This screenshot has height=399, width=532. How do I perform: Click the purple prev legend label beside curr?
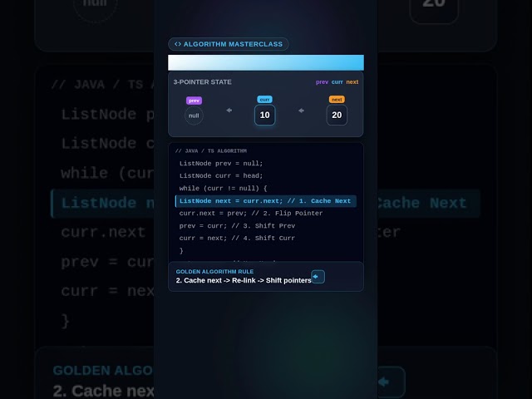click(322, 82)
